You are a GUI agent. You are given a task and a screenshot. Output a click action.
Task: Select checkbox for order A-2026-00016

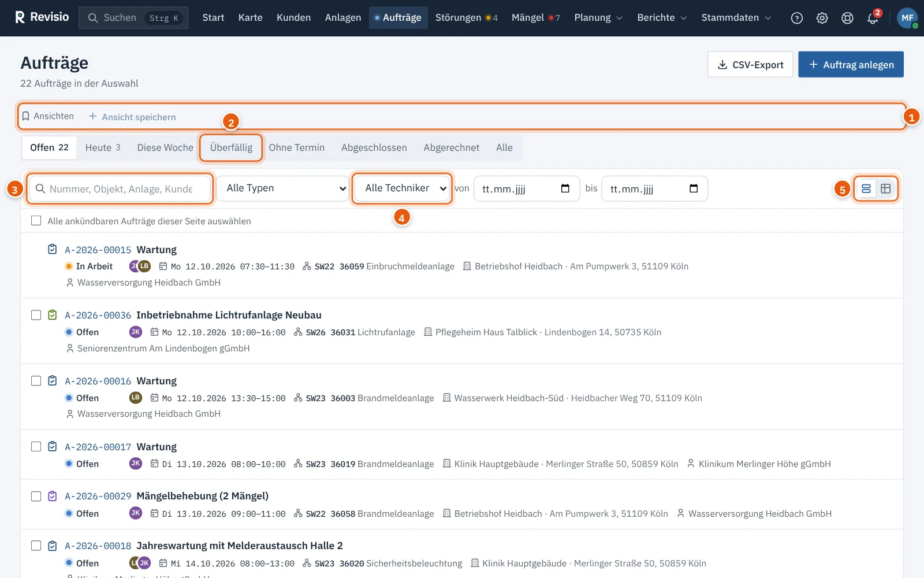coord(36,381)
